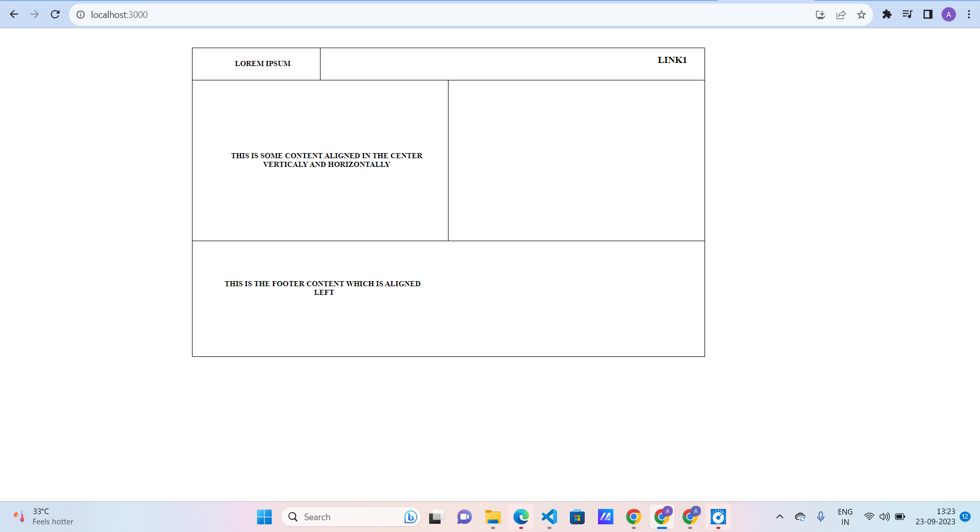
Task: Open Bing chat icon in search box
Action: 411,517
